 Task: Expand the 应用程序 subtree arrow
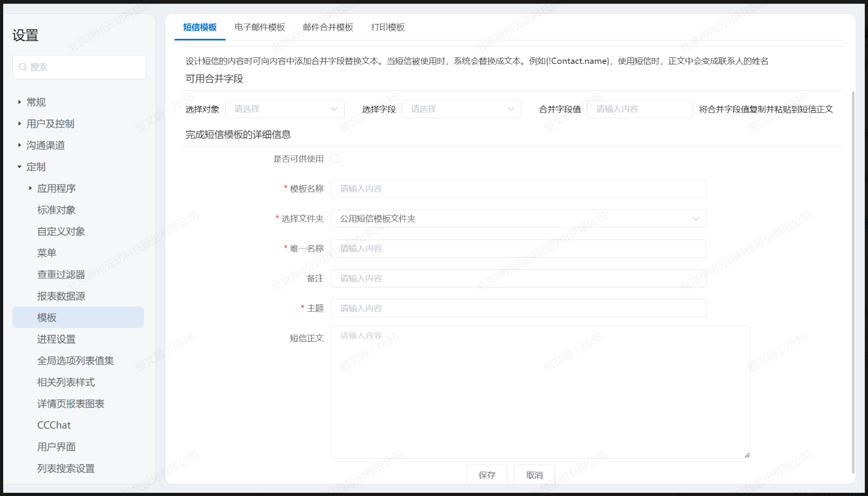30,188
